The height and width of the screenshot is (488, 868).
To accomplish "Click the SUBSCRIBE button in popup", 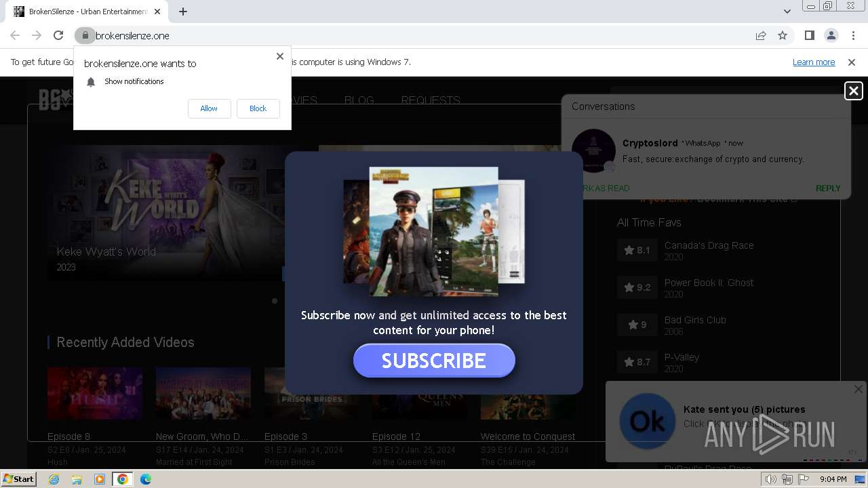I will tap(434, 361).
